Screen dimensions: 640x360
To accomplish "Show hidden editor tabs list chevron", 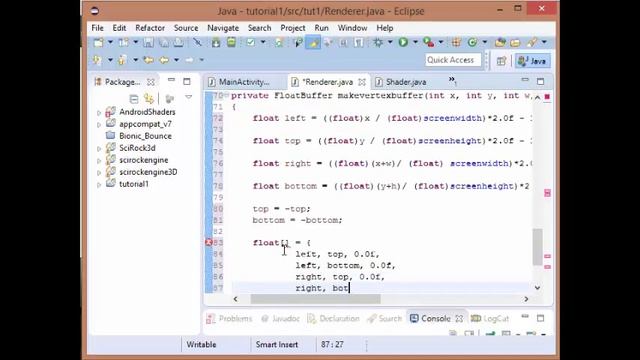I will 452,80.
